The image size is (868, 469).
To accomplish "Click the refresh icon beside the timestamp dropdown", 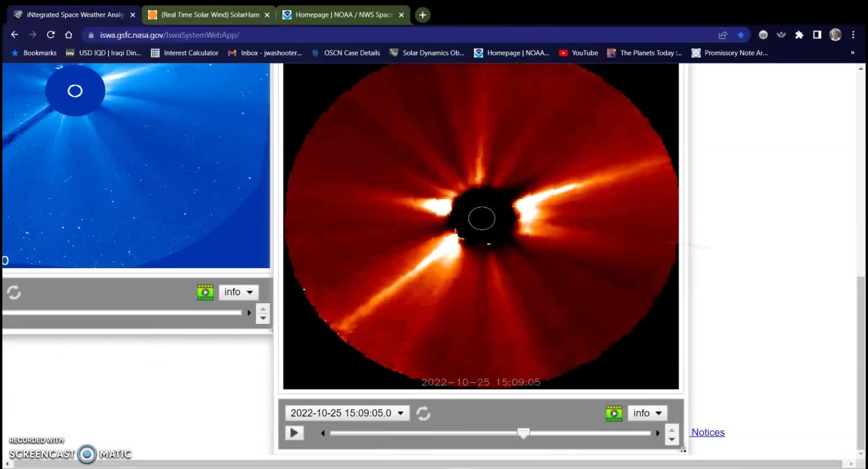I will [x=423, y=413].
